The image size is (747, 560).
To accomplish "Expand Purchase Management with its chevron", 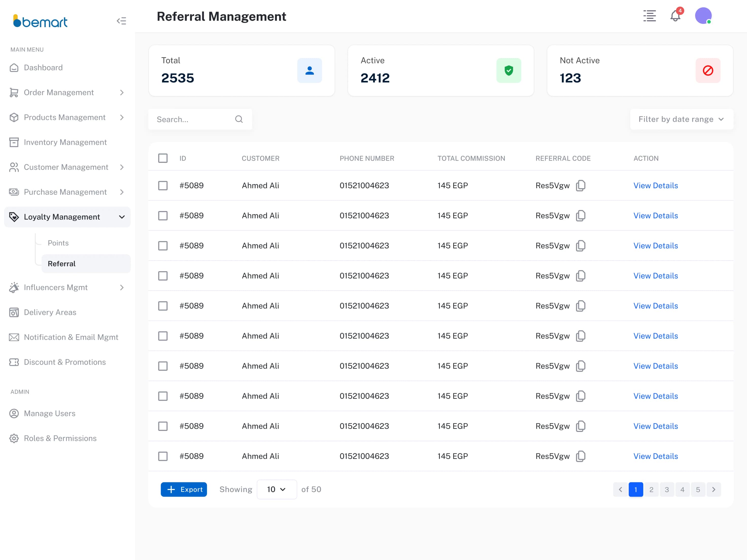I will point(122,192).
